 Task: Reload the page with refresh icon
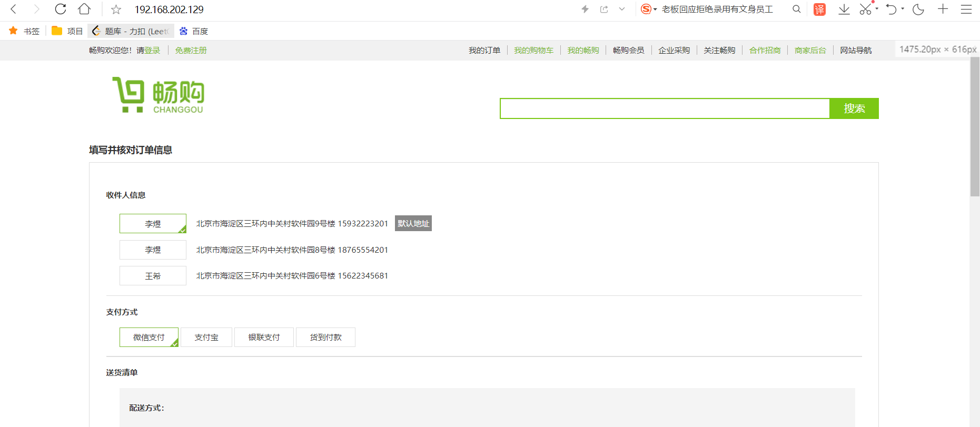[x=61, y=9]
